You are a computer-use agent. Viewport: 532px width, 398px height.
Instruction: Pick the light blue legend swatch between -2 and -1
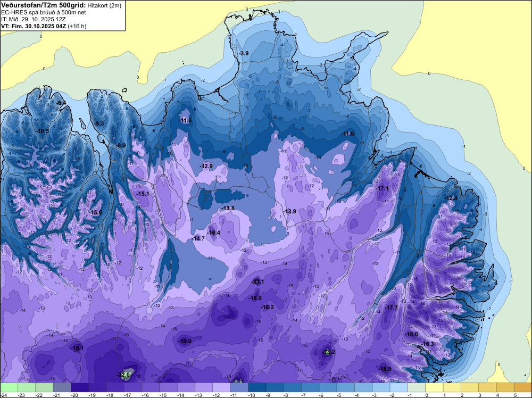click(398, 387)
